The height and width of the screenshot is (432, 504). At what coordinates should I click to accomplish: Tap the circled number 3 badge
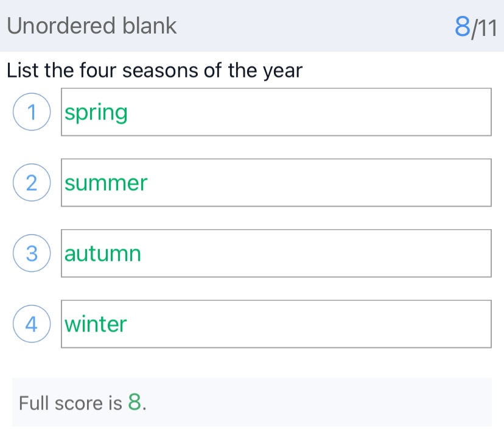point(30,254)
